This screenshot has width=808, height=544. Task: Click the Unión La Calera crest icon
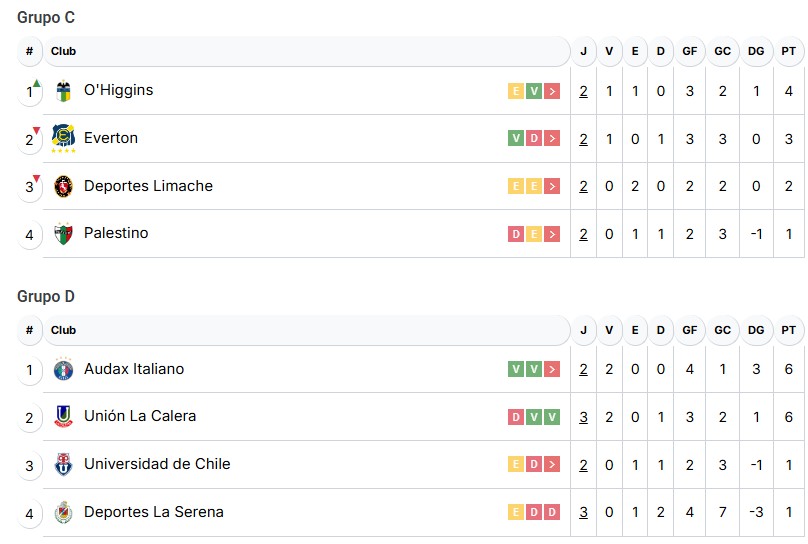63,417
